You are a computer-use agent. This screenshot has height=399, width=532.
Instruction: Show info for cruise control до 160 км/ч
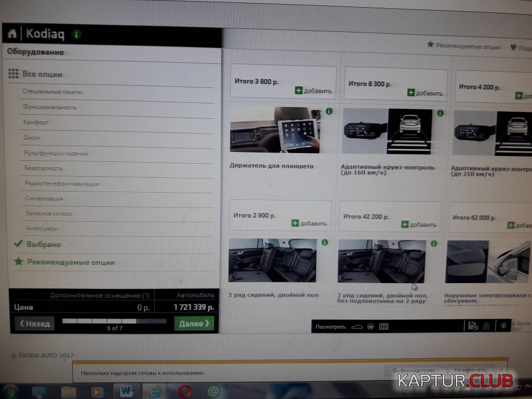point(440,113)
